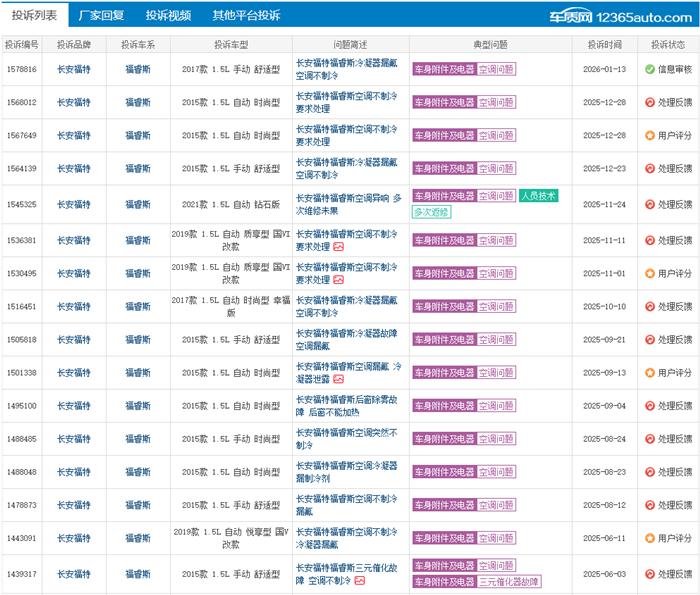This screenshot has height=595, width=700.
Task: Click red feedback status icon for complaint 1568012
Action: click(650, 102)
